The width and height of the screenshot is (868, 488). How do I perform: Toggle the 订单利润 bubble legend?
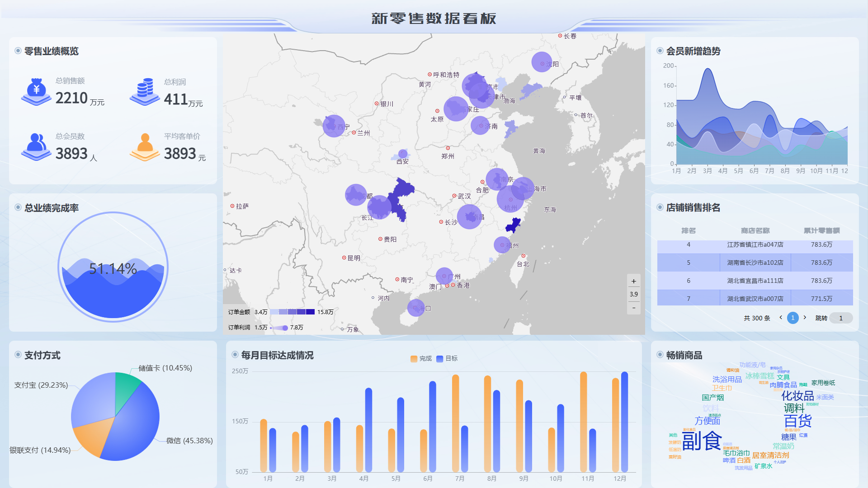coord(279,328)
